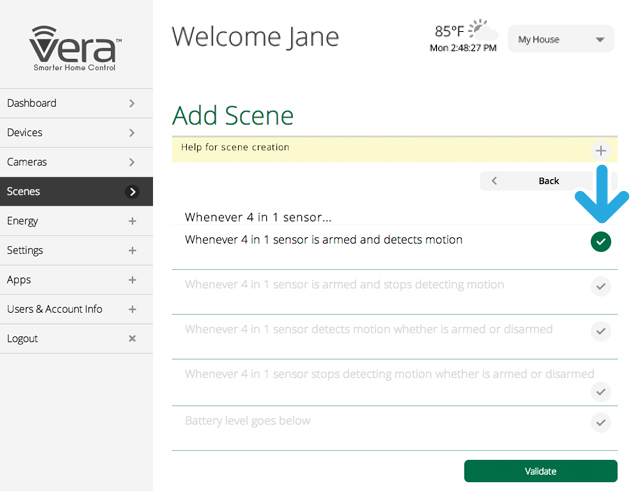640x500 pixels.
Task: Click the Vera logo
Action: [x=76, y=46]
